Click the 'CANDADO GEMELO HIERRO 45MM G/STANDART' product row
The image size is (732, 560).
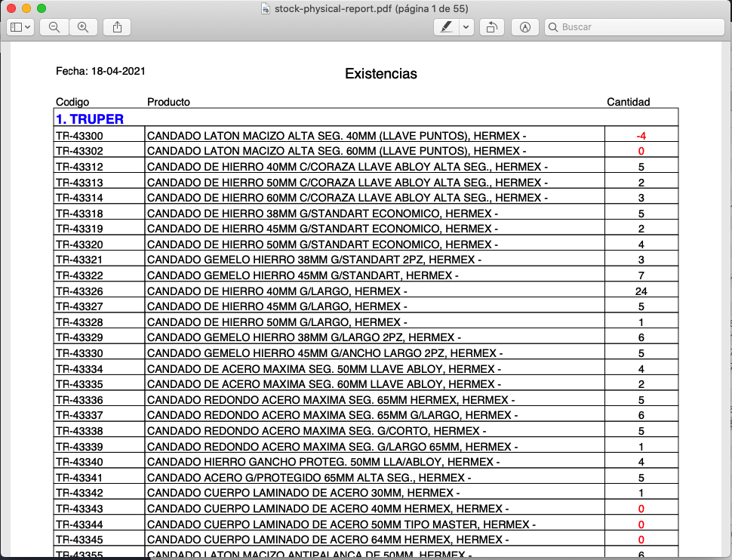click(302, 275)
